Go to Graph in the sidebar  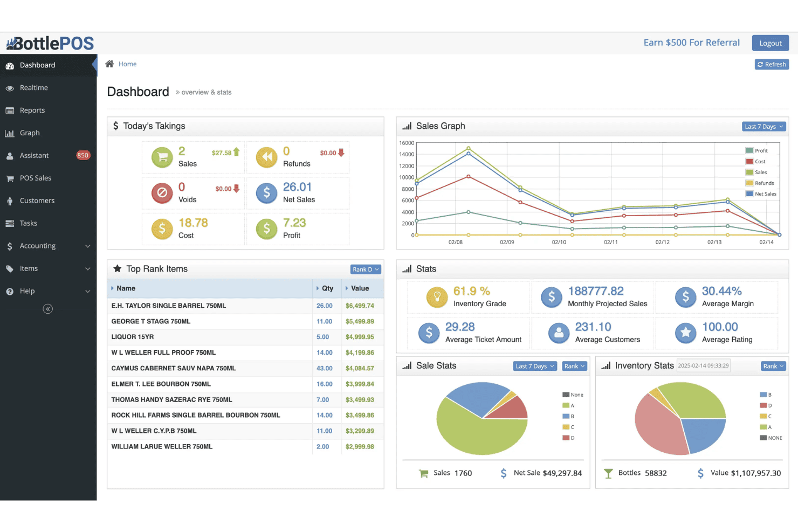(49, 133)
